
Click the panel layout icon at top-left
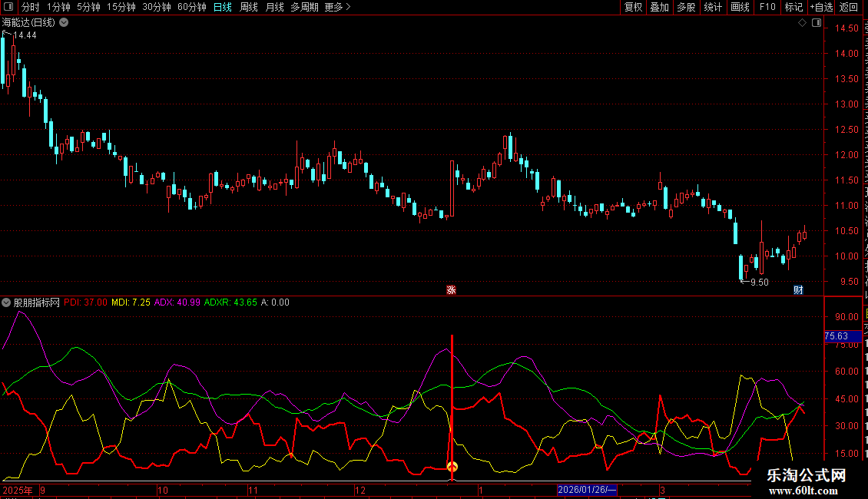8,8
